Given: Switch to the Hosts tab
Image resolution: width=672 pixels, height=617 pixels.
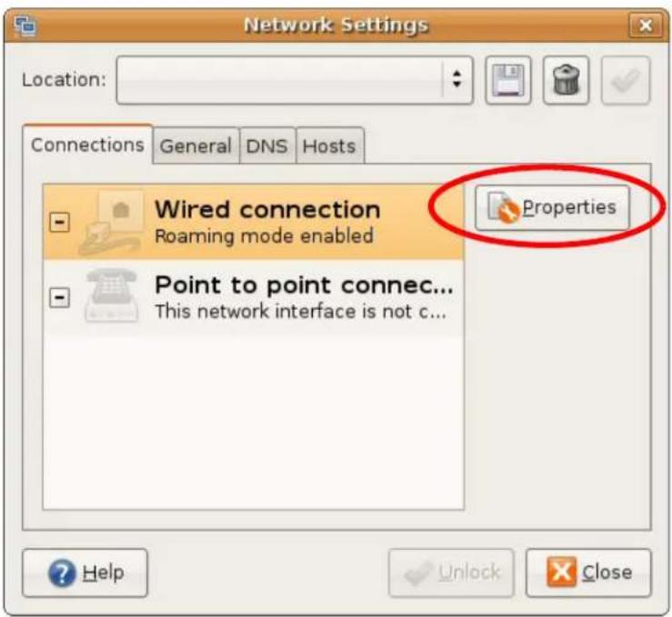Looking at the screenshot, I should click(329, 146).
